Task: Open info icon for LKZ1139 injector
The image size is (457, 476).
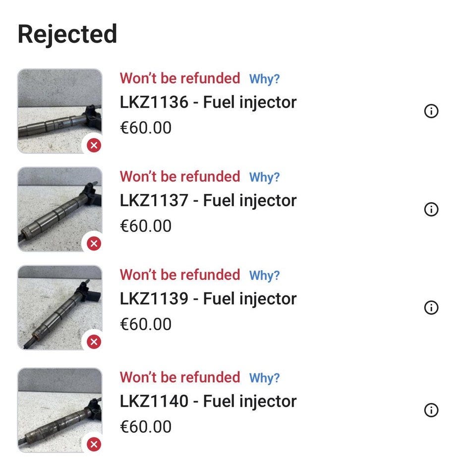Action: pos(431,308)
